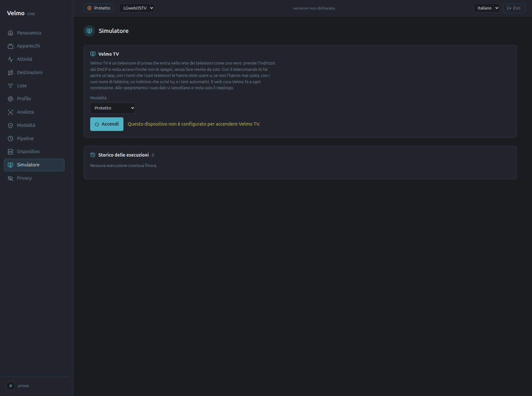Image resolution: width=532 pixels, height=396 pixels.
Task: Click the Velmo ONE logo
Action: pos(21,13)
